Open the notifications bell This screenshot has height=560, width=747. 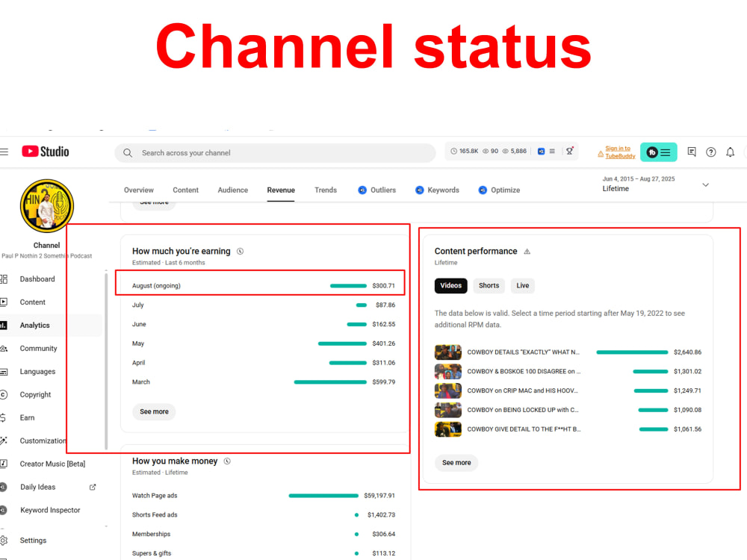[731, 152]
